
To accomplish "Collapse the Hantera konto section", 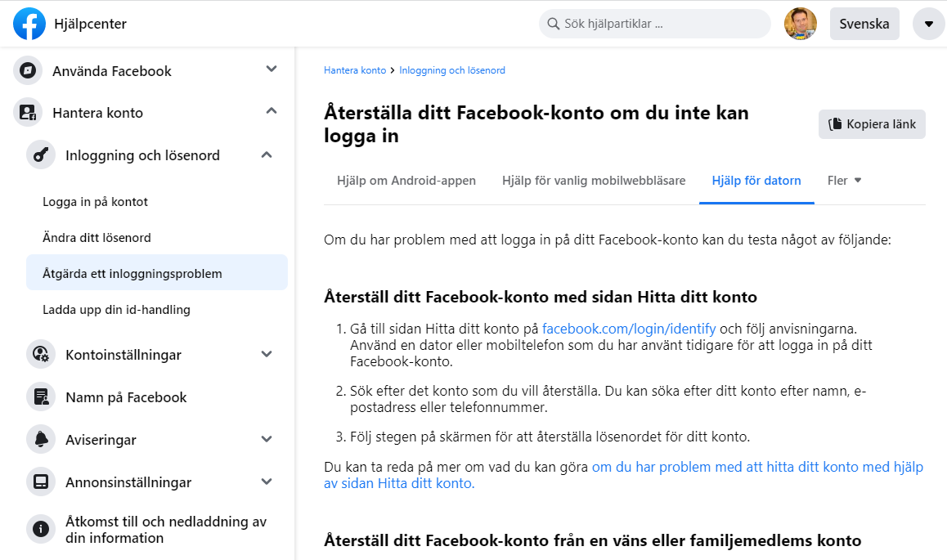I will tap(272, 111).
